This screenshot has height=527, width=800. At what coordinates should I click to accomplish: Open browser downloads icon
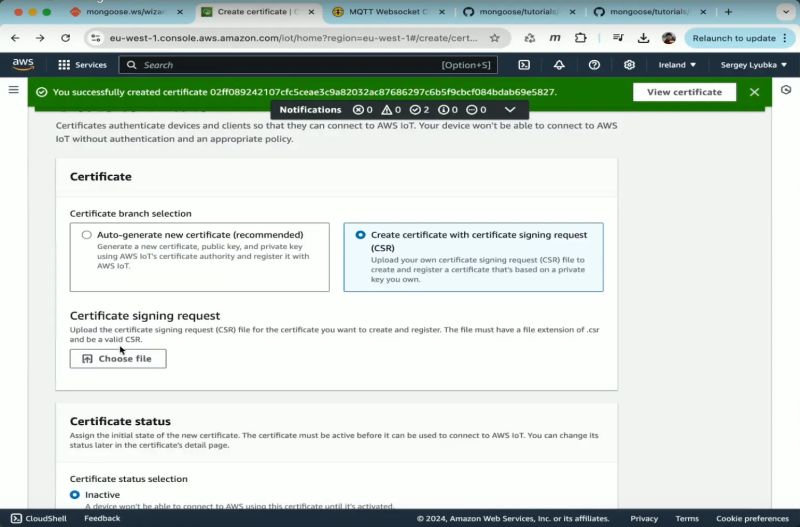(643, 38)
